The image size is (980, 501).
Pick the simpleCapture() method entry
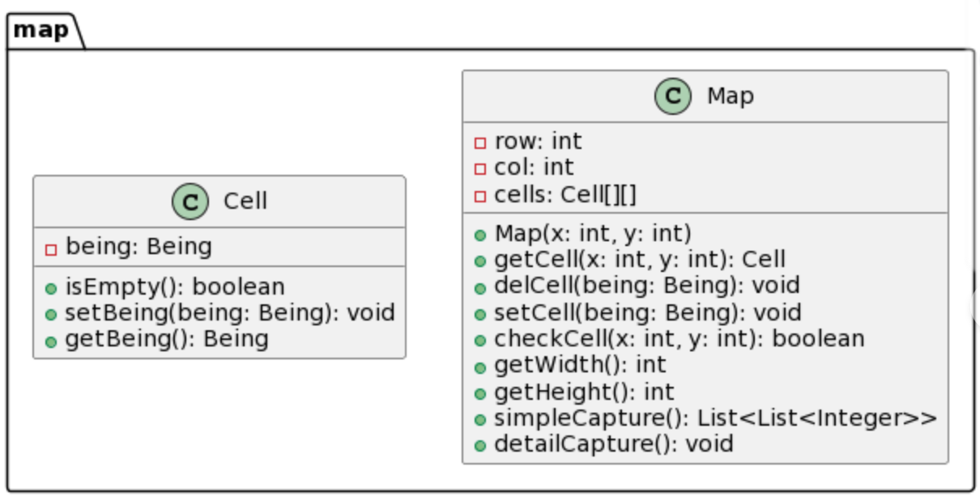pos(715,418)
